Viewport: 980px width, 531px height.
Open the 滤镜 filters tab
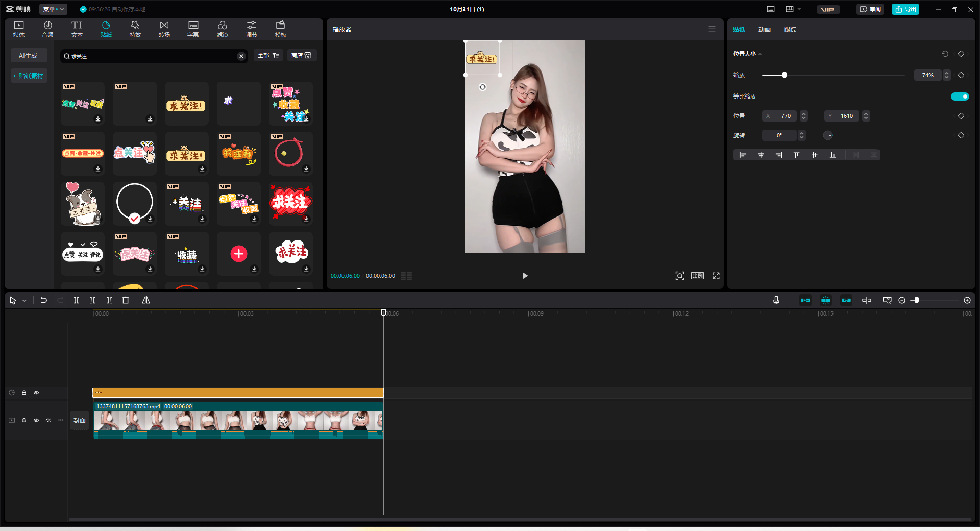(x=222, y=29)
